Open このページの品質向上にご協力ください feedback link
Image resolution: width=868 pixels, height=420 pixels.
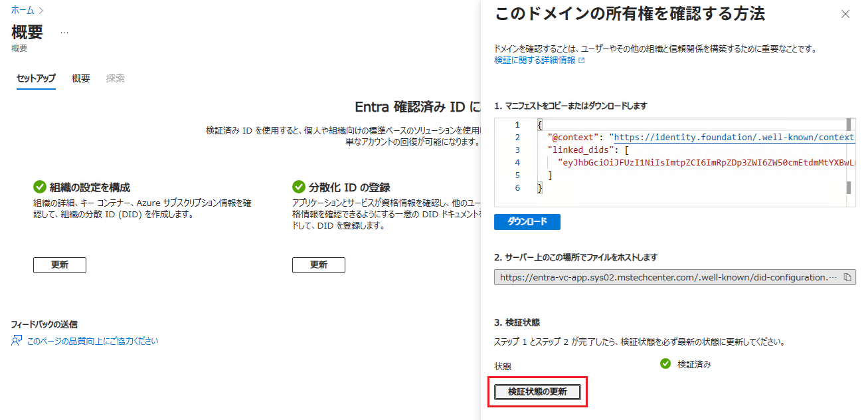click(x=92, y=341)
